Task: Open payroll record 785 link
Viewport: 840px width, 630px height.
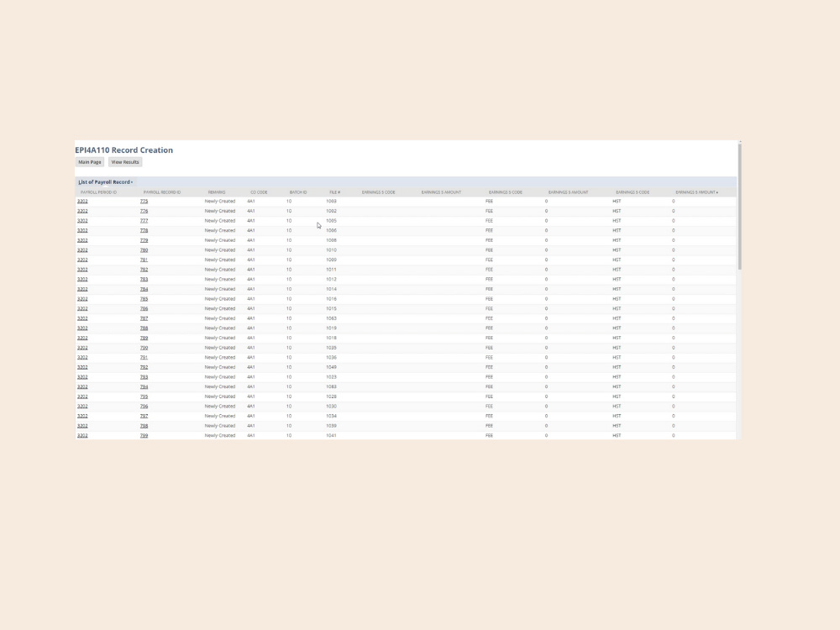Action: (x=144, y=299)
